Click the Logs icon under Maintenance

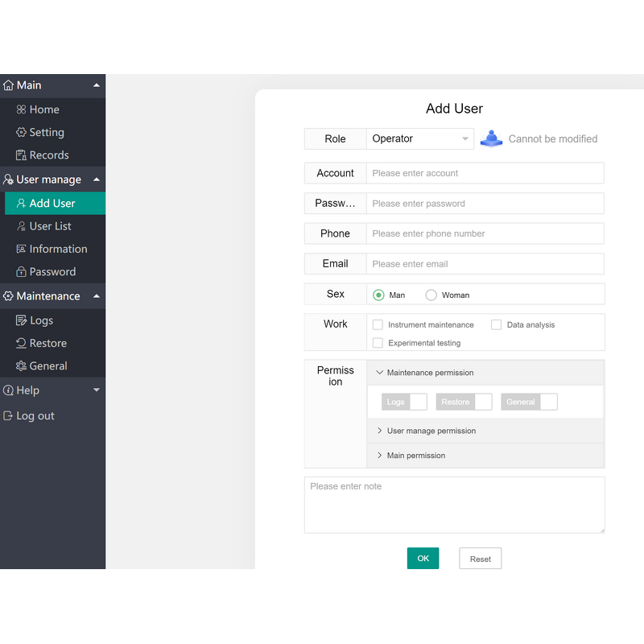tap(22, 320)
